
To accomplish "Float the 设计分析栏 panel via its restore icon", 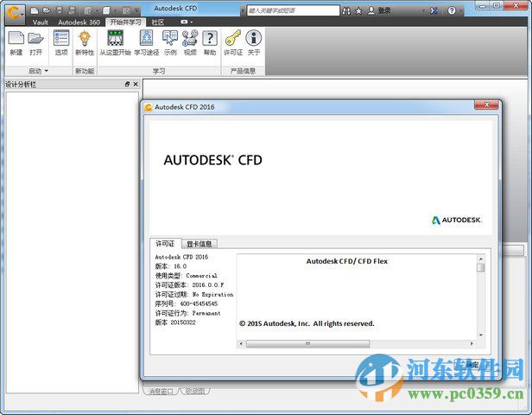I will (x=127, y=84).
